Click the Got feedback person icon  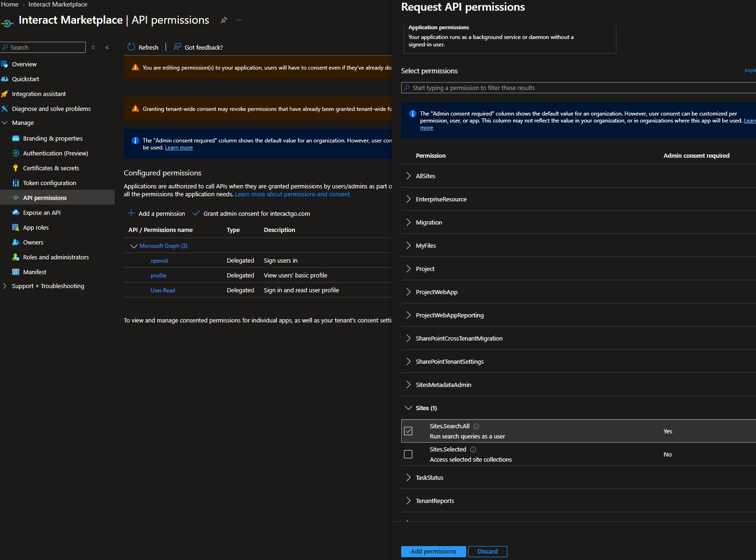[x=177, y=47]
